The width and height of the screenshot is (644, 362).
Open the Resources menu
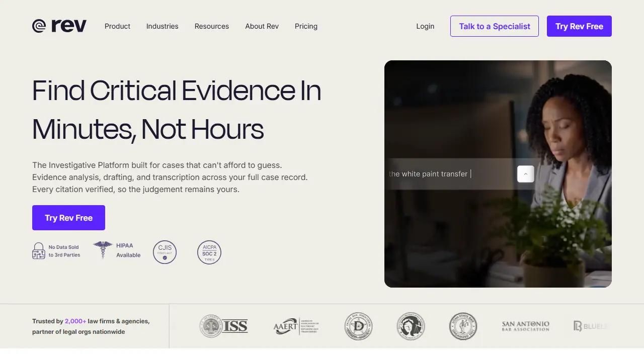pos(212,26)
